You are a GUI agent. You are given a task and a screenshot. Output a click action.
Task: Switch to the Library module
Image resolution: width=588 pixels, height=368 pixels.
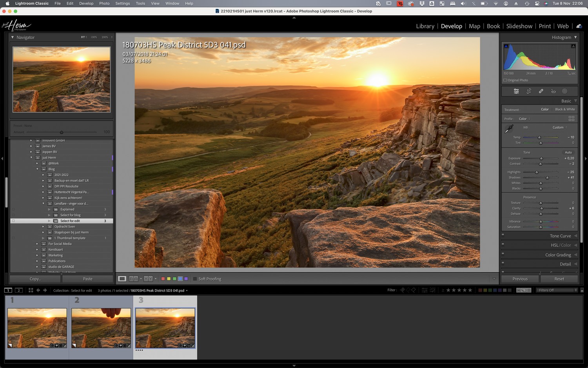tap(425, 26)
